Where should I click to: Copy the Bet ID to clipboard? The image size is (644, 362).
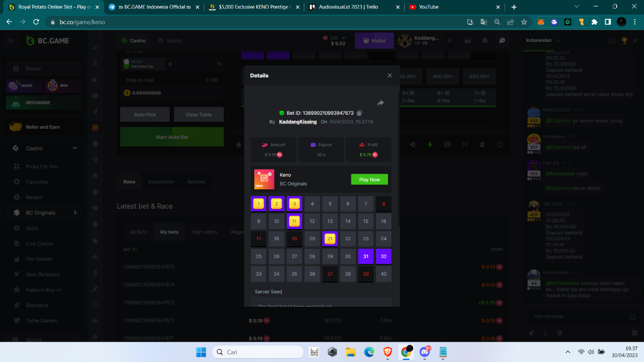(360, 113)
